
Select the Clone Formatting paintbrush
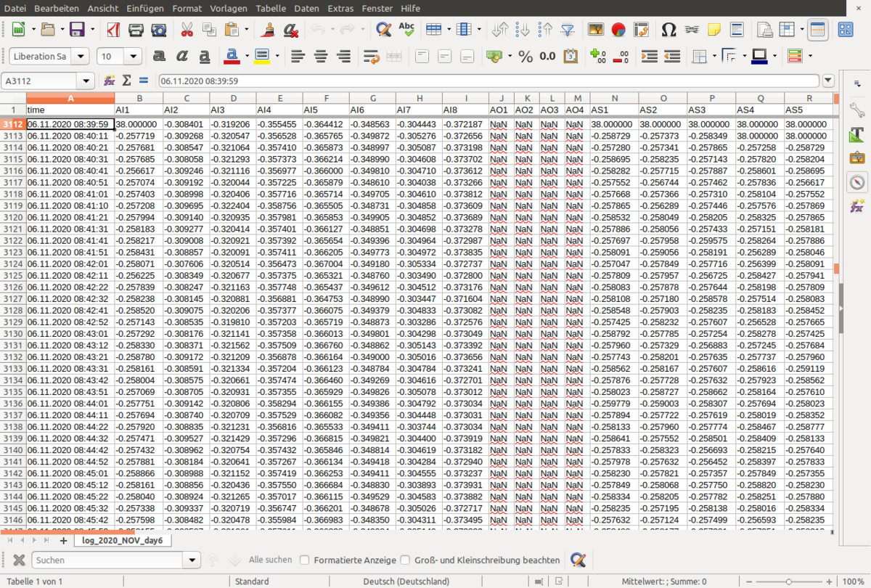click(268, 30)
